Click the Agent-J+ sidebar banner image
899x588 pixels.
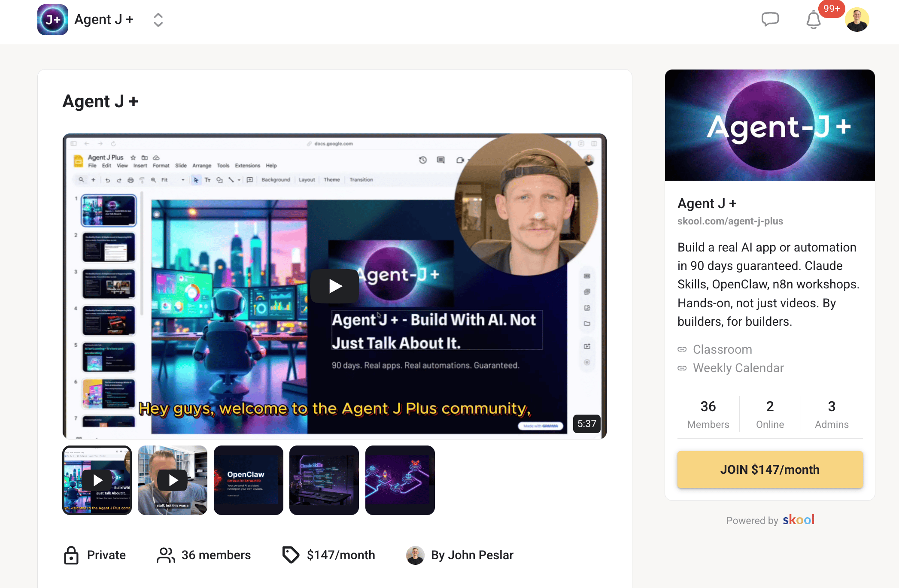click(x=770, y=125)
